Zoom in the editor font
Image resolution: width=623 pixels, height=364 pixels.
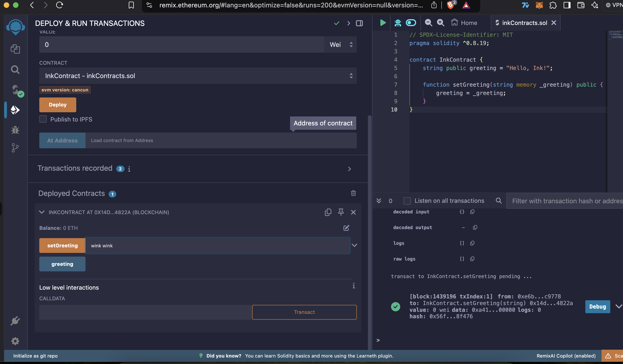click(440, 23)
